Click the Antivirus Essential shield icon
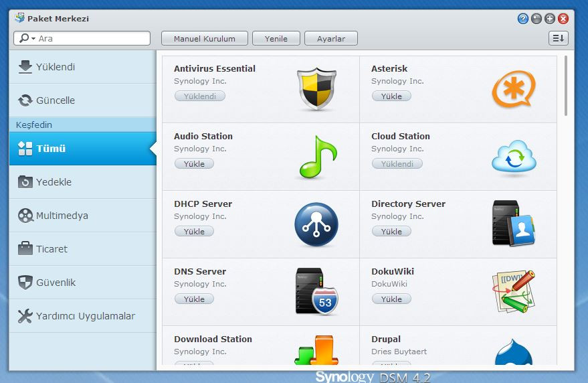 point(316,88)
